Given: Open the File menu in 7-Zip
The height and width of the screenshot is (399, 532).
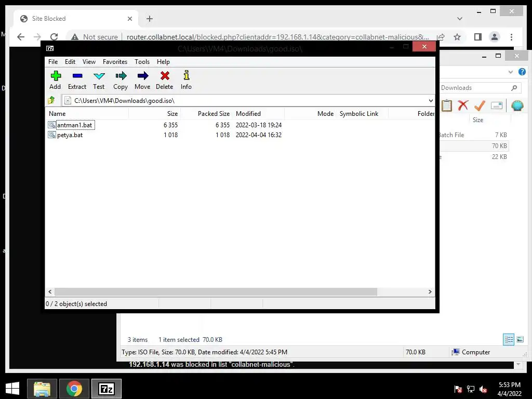Looking at the screenshot, I should point(53,62).
